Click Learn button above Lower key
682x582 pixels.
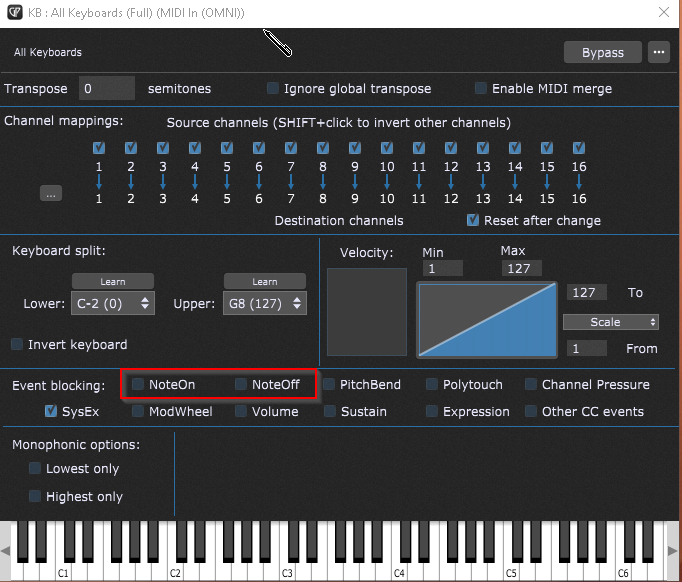tap(113, 282)
